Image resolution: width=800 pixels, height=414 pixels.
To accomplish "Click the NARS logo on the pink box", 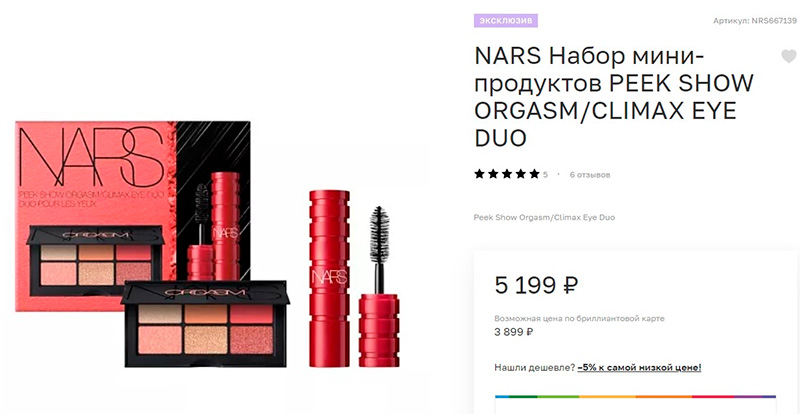I will pos(91,157).
